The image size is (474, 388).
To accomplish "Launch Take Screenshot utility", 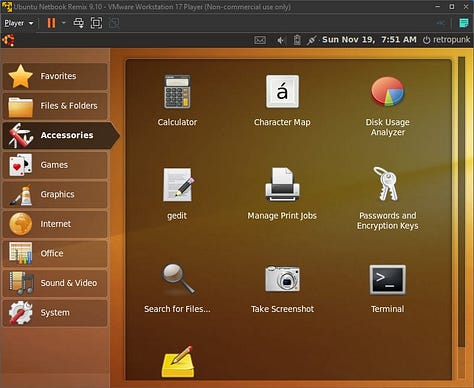I will [282, 288].
